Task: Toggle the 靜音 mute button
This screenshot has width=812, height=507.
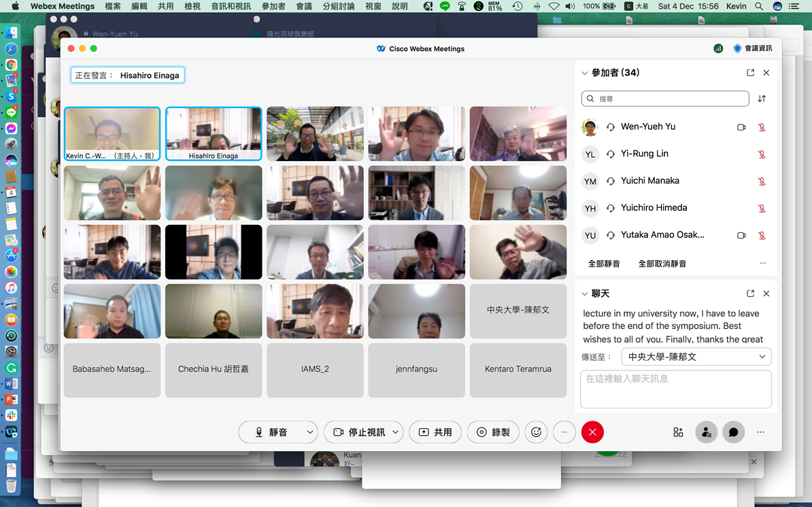Action: pyautogui.click(x=271, y=432)
